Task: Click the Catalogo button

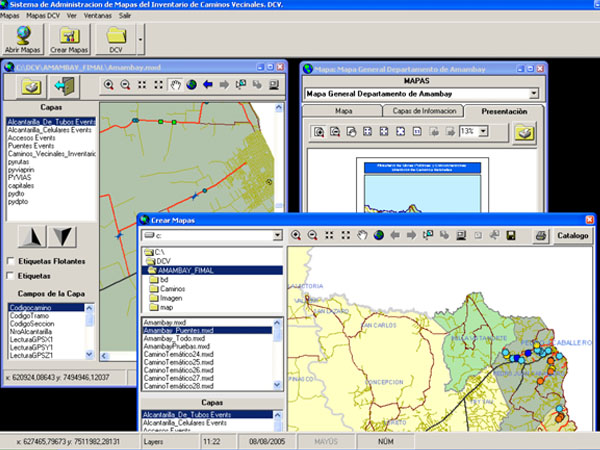Action: (573, 235)
